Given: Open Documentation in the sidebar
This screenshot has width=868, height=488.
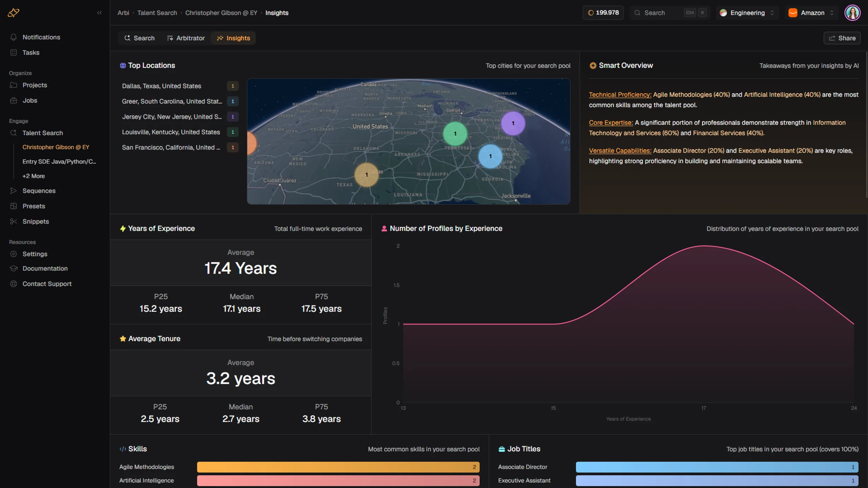Looking at the screenshot, I should 45,269.
